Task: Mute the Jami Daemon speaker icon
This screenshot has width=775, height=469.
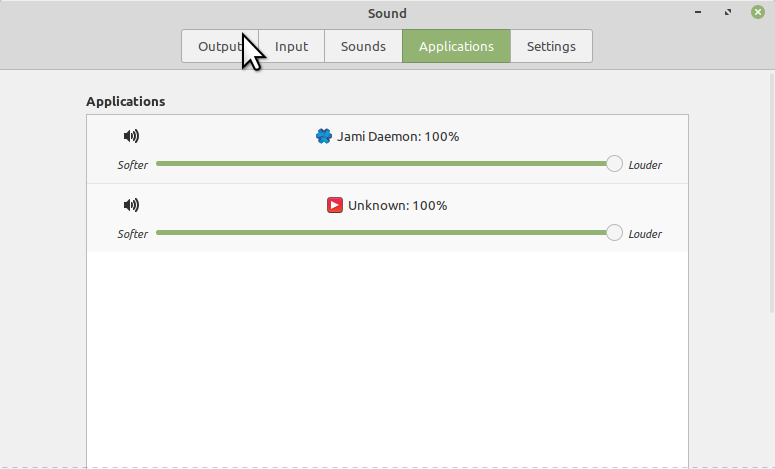Action: (x=131, y=136)
